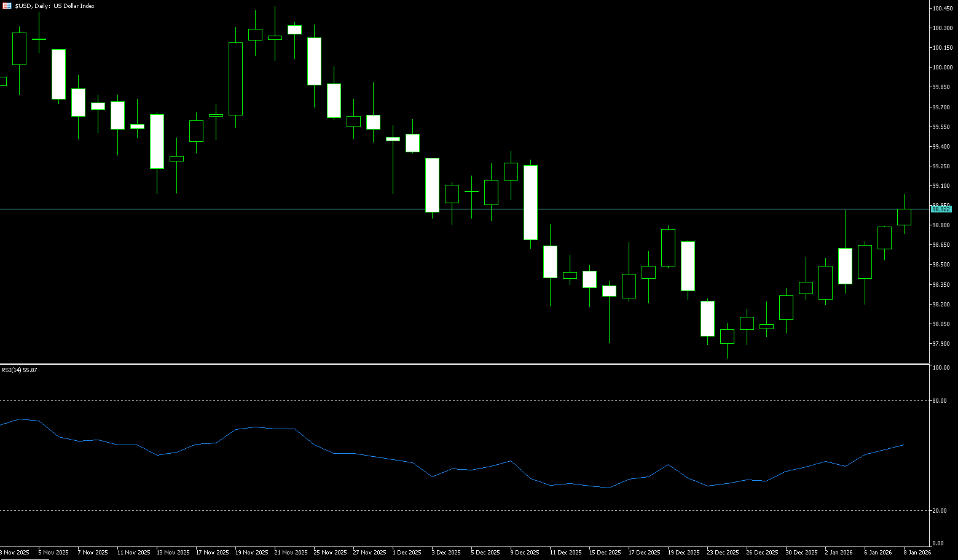The width and height of the screenshot is (958, 560).
Task: Click the 8 Jan 2026 date label
Action: (x=917, y=553)
